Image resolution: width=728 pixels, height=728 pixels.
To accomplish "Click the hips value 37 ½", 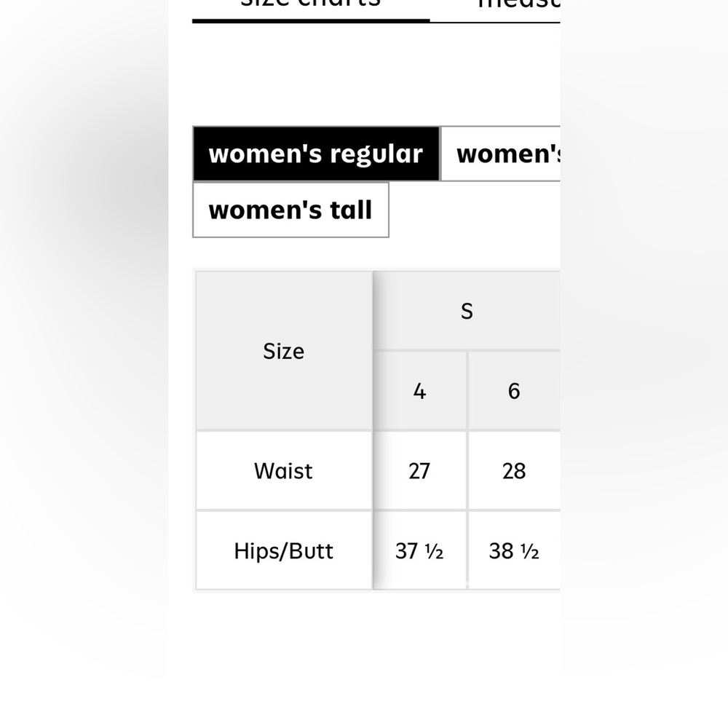I will (419, 551).
